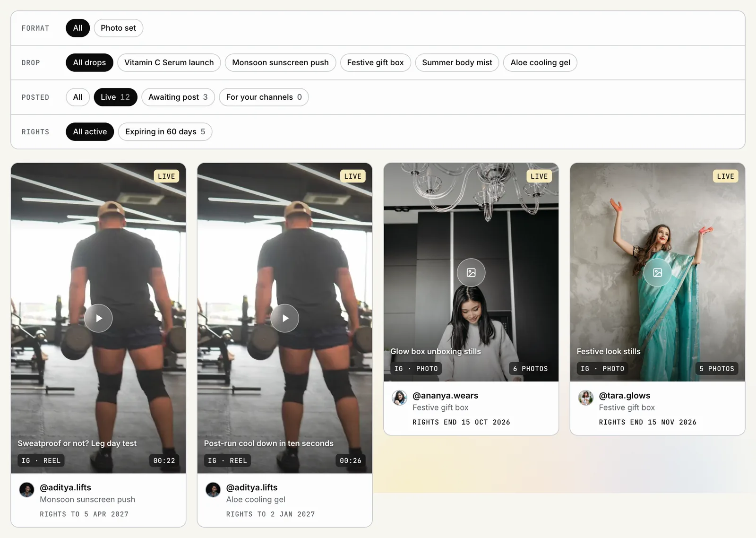
Task: Click RIGHTS END 15 OCT 2026 text
Action: pos(461,422)
